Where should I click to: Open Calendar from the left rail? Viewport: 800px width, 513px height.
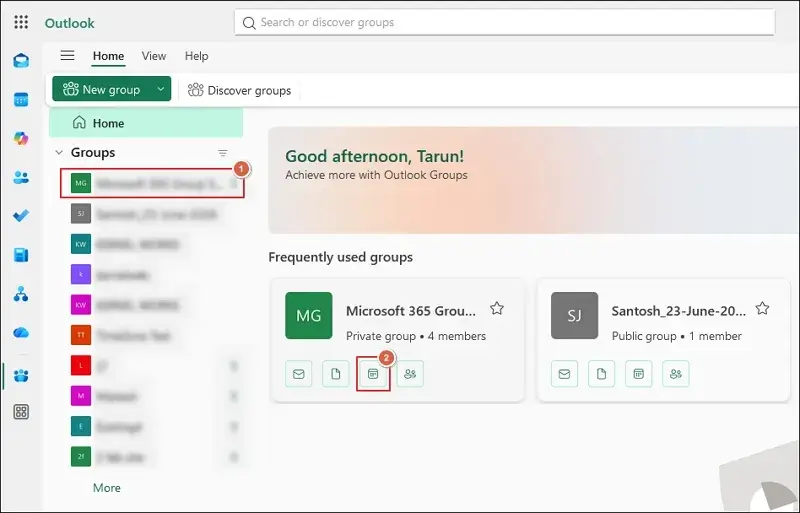pyautogui.click(x=21, y=100)
